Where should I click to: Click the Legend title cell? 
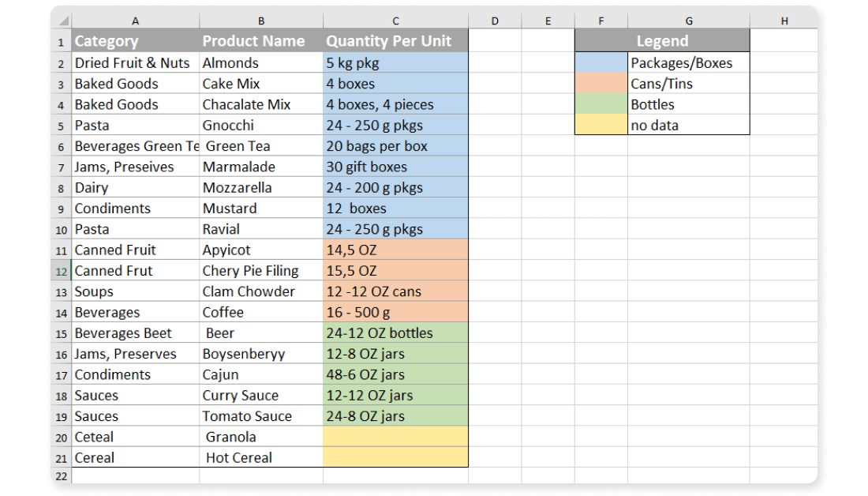pyautogui.click(x=662, y=41)
